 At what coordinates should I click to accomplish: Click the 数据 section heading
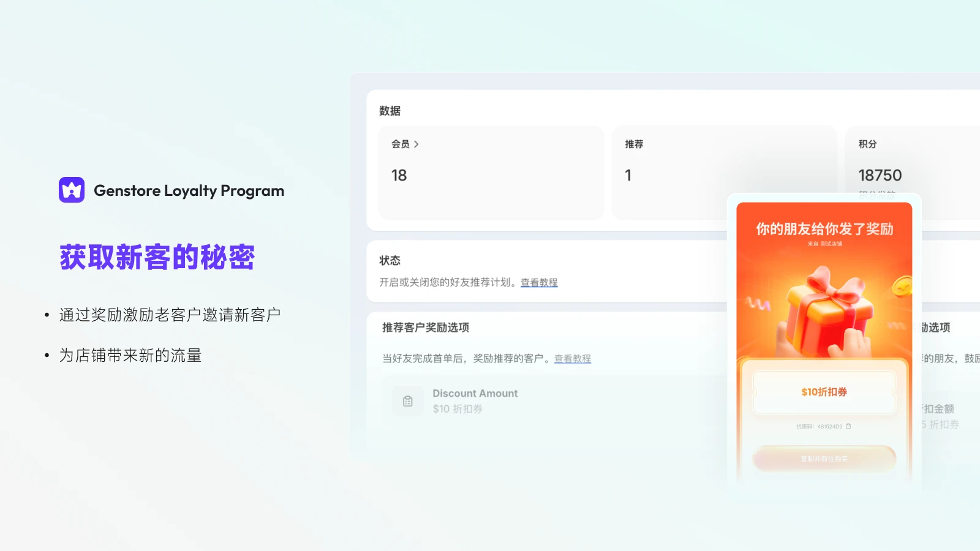[390, 111]
